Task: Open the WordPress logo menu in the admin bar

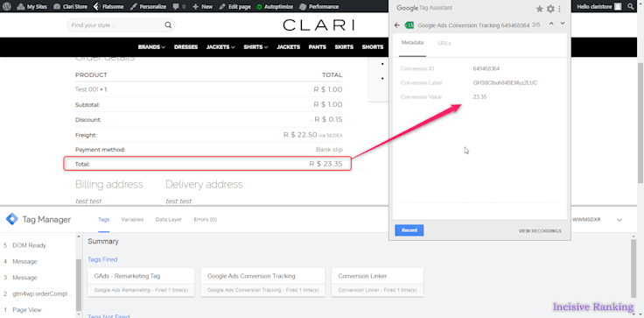Action: click(7, 7)
